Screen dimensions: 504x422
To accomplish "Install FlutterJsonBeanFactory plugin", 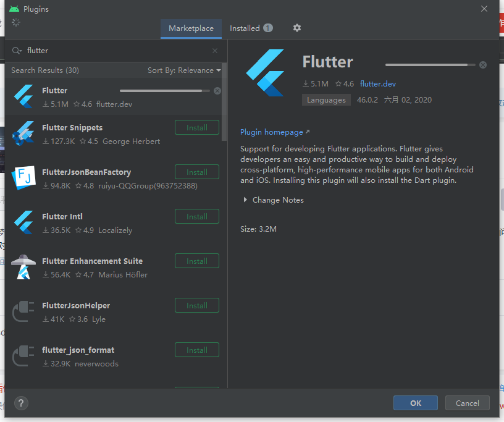I will [x=197, y=172].
